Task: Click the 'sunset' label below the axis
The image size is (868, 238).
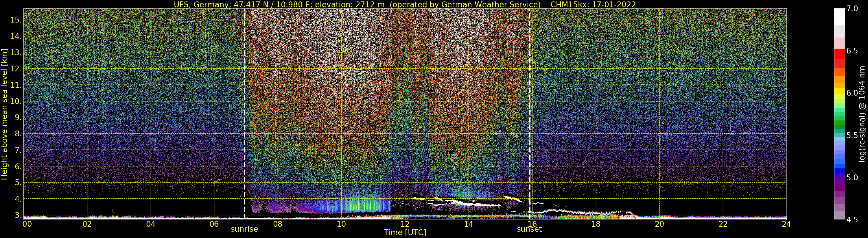Action: pyautogui.click(x=529, y=229)
